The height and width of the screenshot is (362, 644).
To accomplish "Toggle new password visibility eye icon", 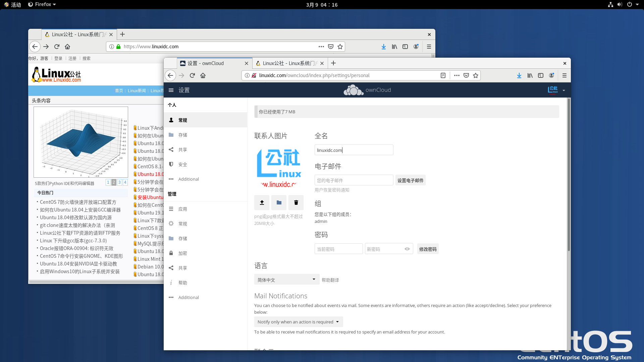I will [x=407, y=249].
